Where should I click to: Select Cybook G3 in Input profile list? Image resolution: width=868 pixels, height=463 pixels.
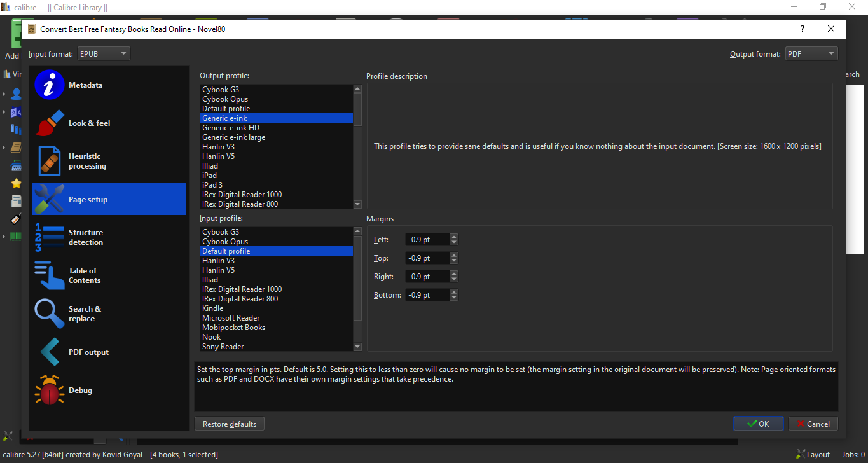pyautogui.click(x=277, y=232)
